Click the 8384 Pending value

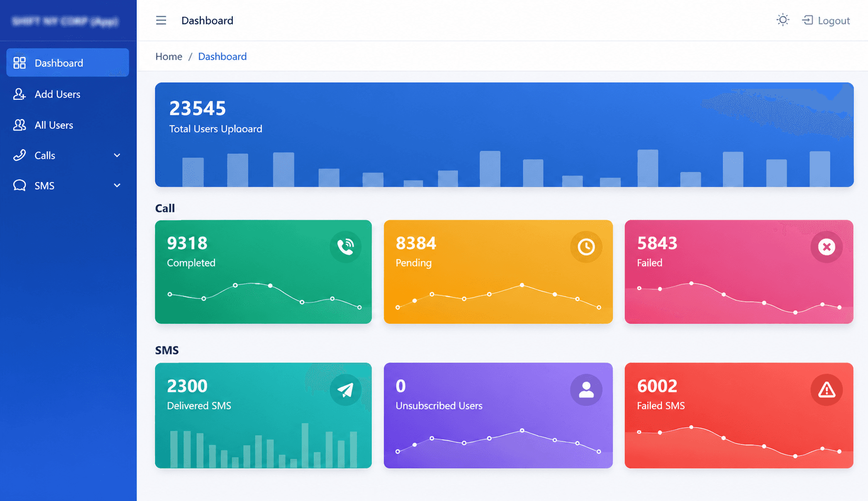[x=416, y=243]
